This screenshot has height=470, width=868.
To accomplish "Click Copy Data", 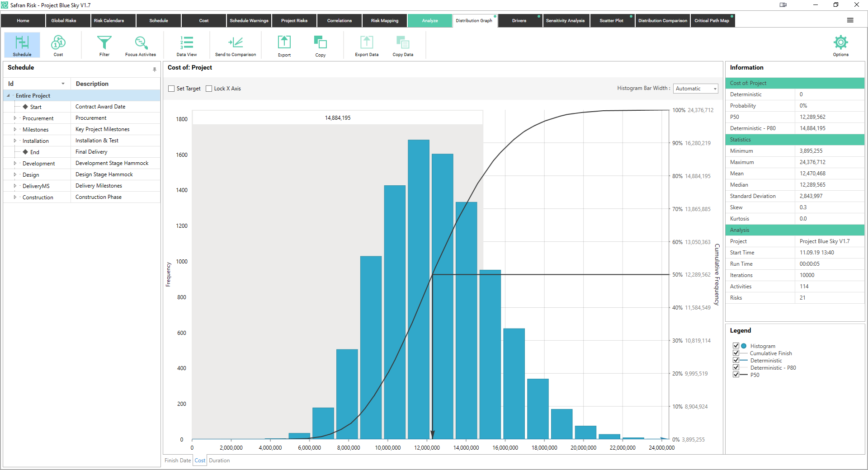I will click(x=403, y=45).
